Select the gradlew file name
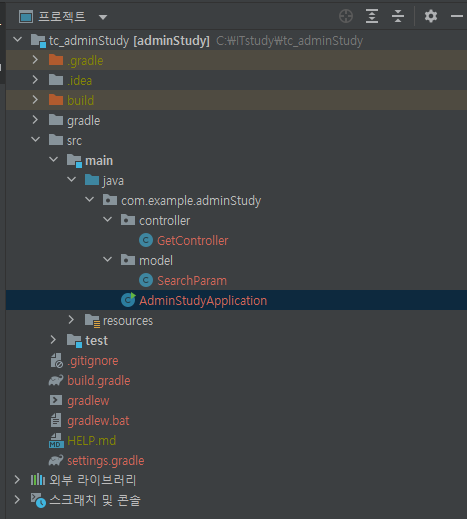The height and width of the screenshot is (519, 467). [x=88, y=401]
